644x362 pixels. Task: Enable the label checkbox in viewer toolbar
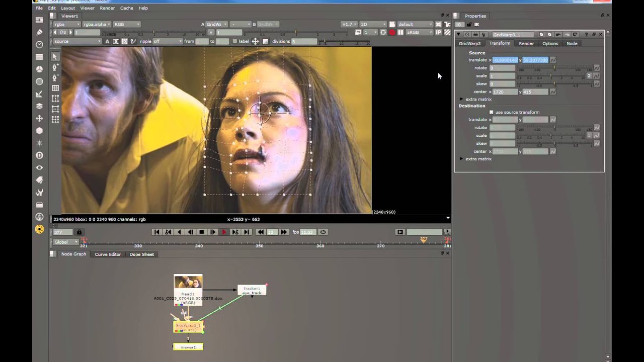[x=235, y=41]
